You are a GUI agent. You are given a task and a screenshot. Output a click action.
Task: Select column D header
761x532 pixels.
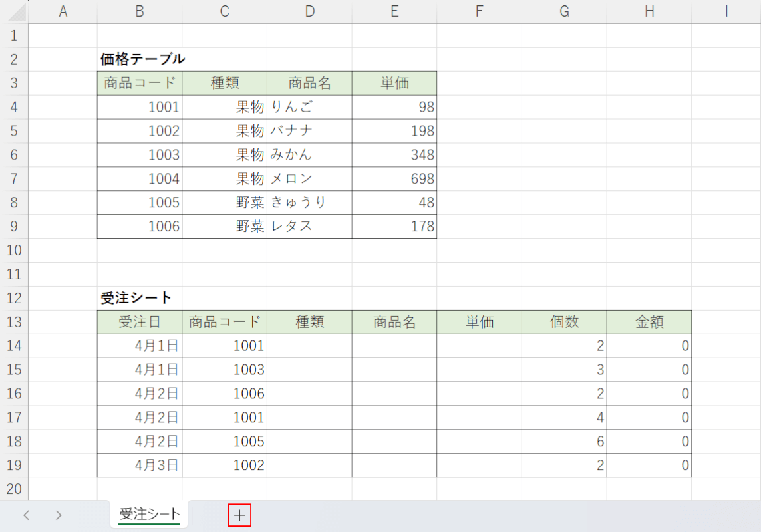pos(309,11)
